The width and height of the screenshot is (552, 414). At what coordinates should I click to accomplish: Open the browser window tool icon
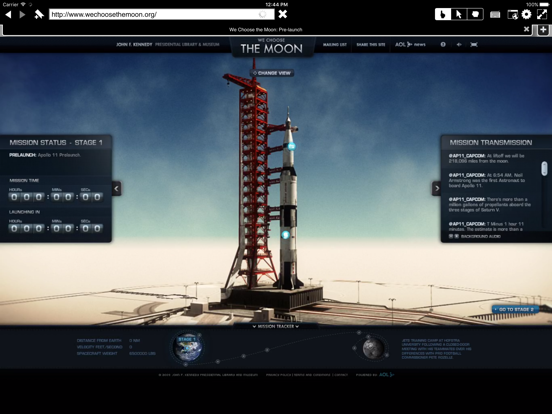tap(512, 14)
